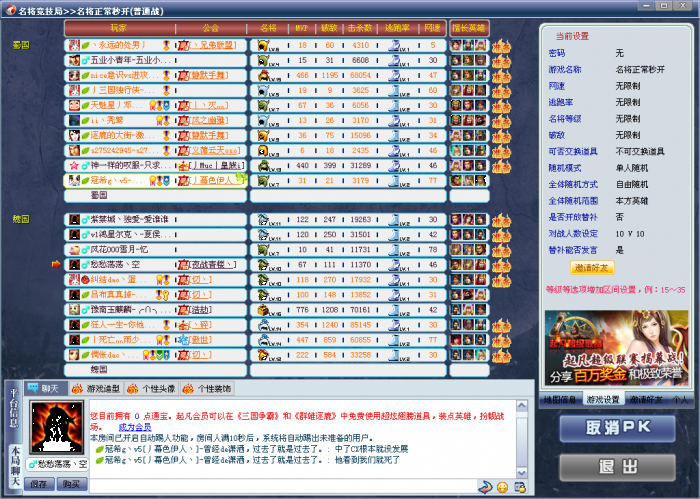This screenshot has width=700, height=499.
Task: Click the red face icon beside 纠结dao丶蛋
Action: tap(85, 280)
